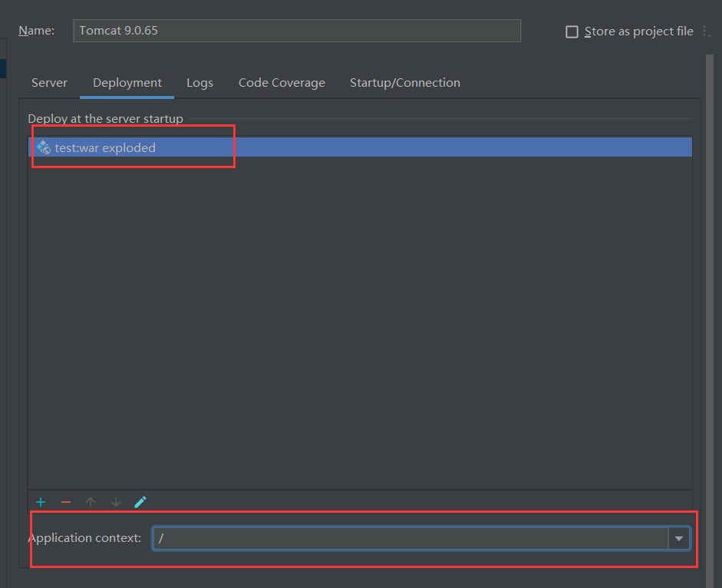Open the Store as project file options menu

pyautogui.click(x=706, y=31)
